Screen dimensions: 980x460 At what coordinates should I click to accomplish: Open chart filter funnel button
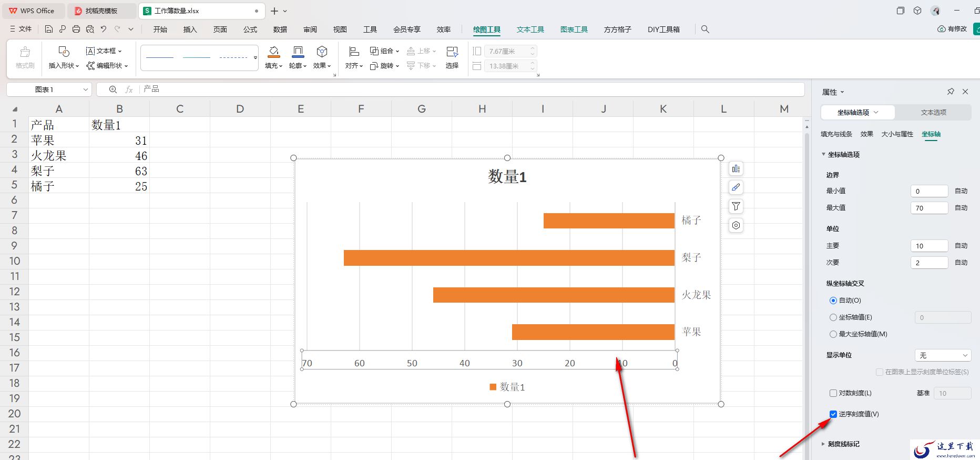click(736, 206)
